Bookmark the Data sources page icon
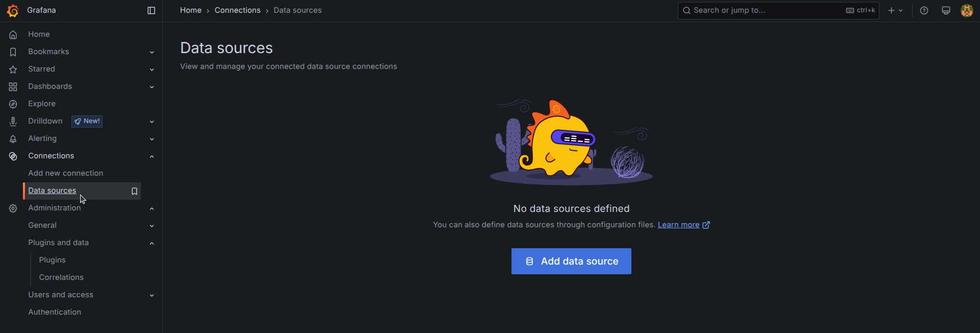 pyautogui.click(x=134, y=191)
